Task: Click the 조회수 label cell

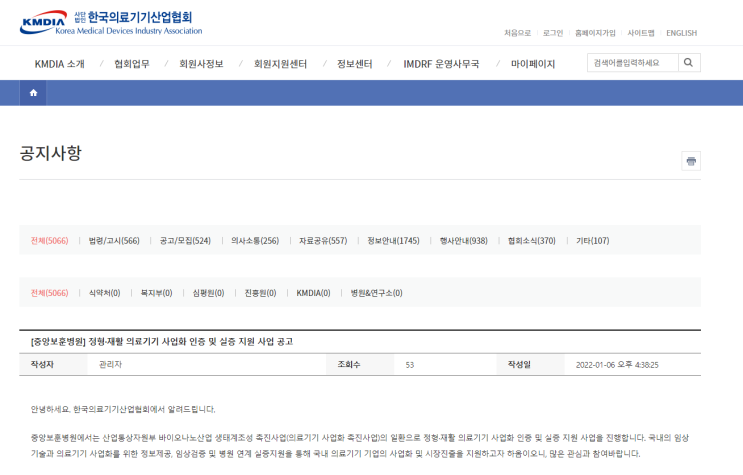Action: click(360, 365)
